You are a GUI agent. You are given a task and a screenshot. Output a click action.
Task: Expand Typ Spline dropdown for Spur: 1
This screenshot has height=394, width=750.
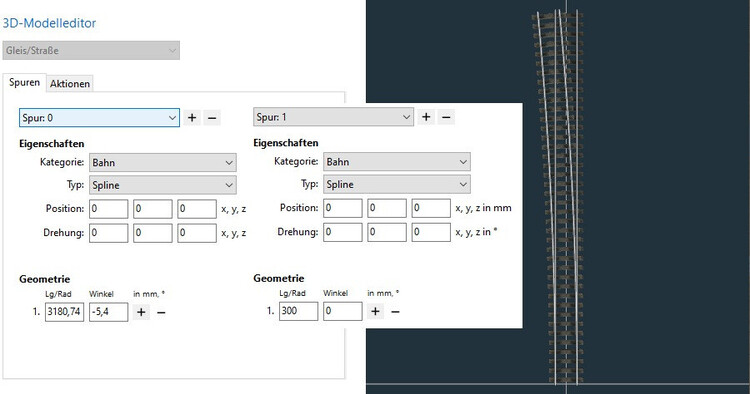pyautogui.click(x=397, y=184)
